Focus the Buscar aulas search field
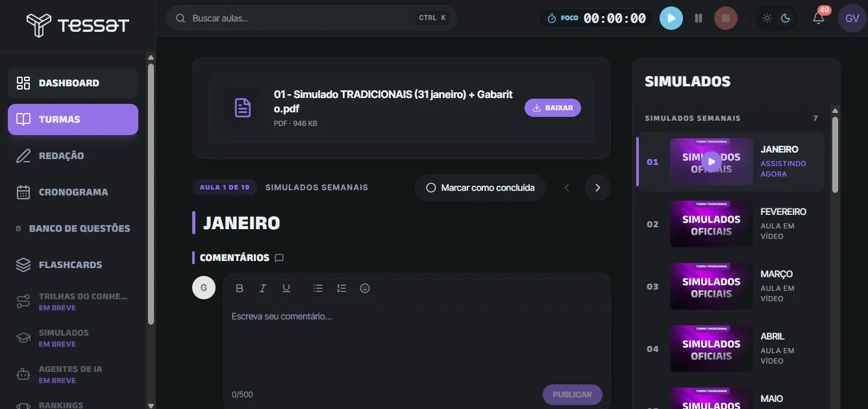Viewport: 868px width, 409px height. point(312,18)
